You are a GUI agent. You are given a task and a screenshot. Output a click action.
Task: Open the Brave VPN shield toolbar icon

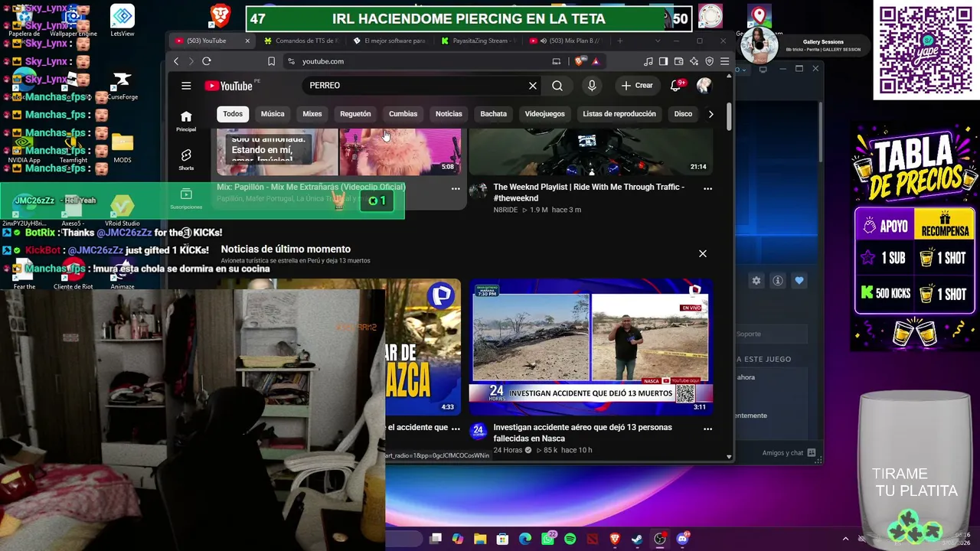tap(709, 61)
